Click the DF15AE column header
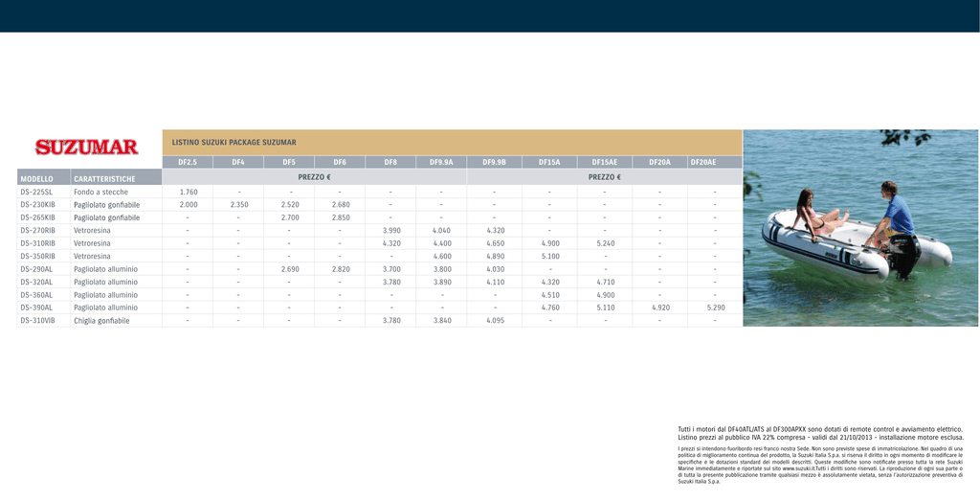The image size is (980, 501). pyautogui.click(x=605, y=162)
